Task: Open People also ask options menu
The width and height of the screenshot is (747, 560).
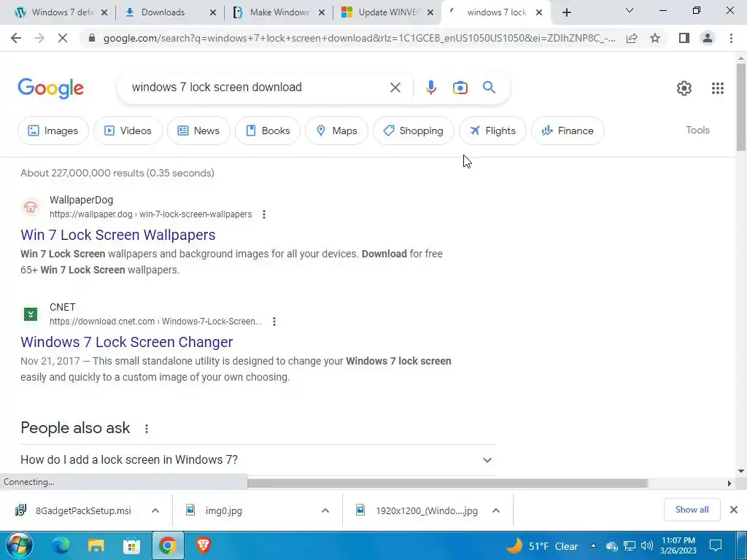Action: click(x=147, y=429)
